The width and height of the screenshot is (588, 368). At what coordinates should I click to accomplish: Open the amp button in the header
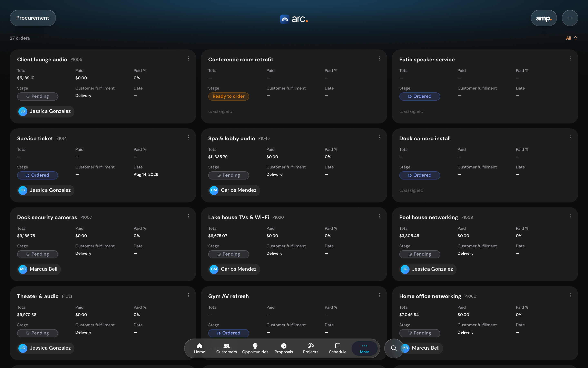(544, 18)
